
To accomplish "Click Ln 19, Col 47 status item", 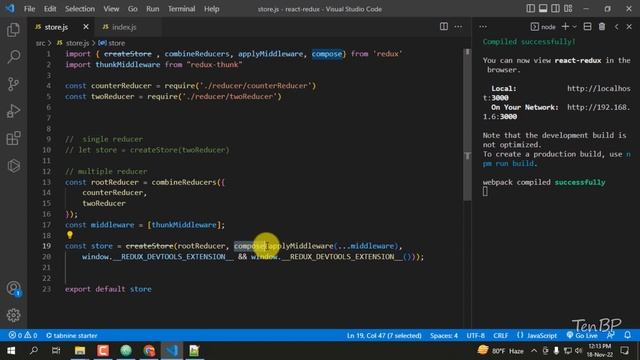I will pos(384,335).
